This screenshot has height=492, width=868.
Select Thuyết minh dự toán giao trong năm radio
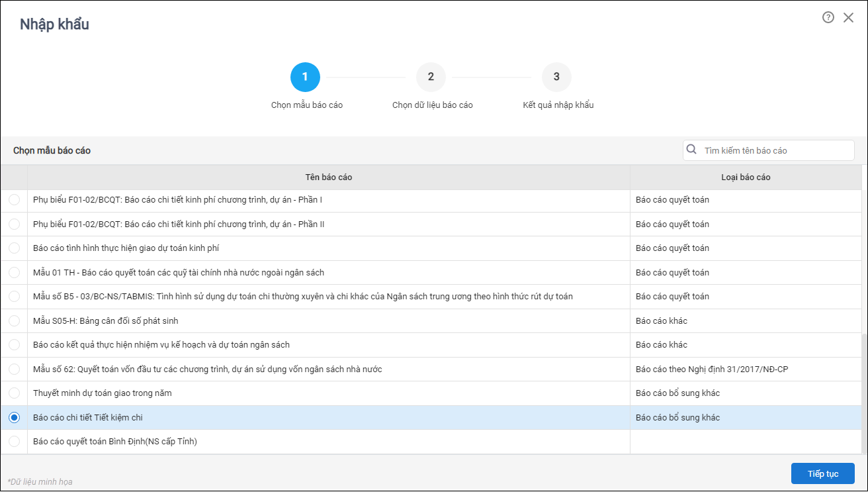(x=14, y=393)
